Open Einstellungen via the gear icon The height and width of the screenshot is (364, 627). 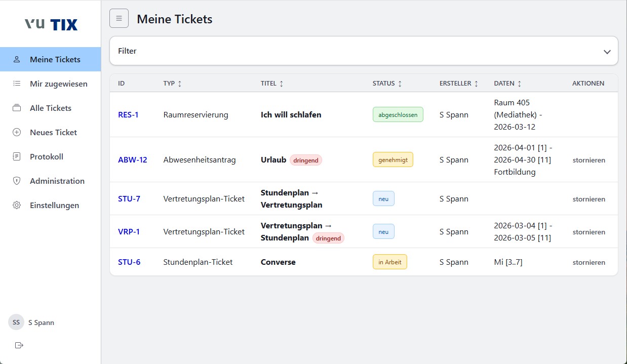coord(16,205)
